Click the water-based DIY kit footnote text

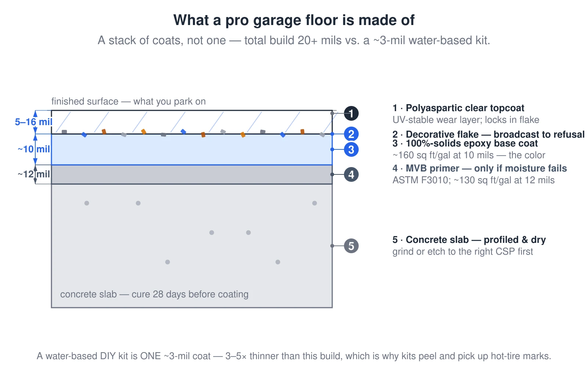[294, 356]
